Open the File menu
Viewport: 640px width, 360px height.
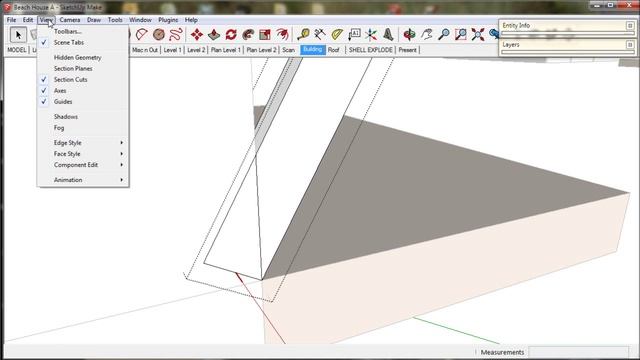tap(11, 20)
